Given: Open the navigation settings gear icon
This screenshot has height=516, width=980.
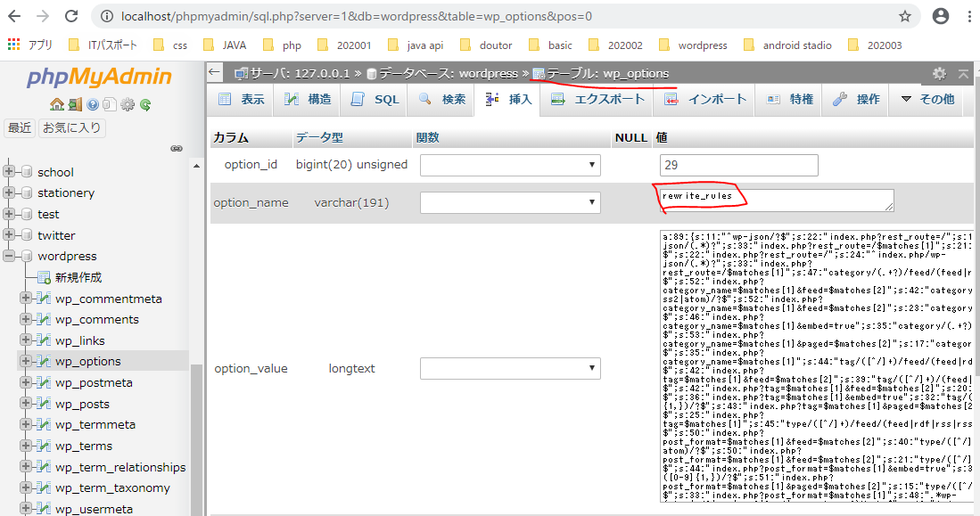Looking at the screenshot, I should (128, 104).
